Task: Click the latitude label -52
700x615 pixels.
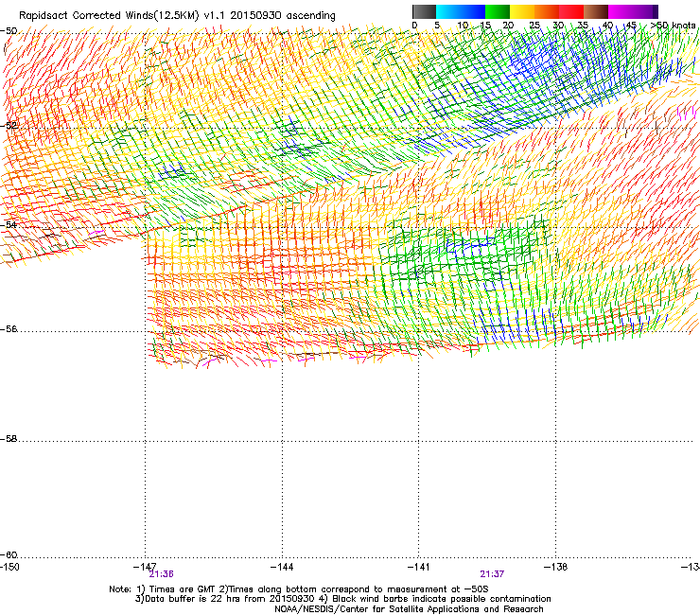Action: (x=9, y=125)
